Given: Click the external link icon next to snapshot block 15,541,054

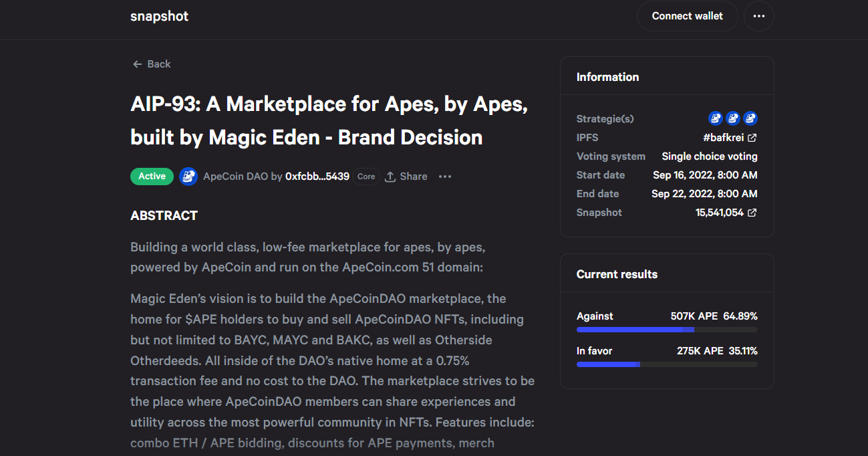Looking at the screenshot, I should [x=752, y=213].
